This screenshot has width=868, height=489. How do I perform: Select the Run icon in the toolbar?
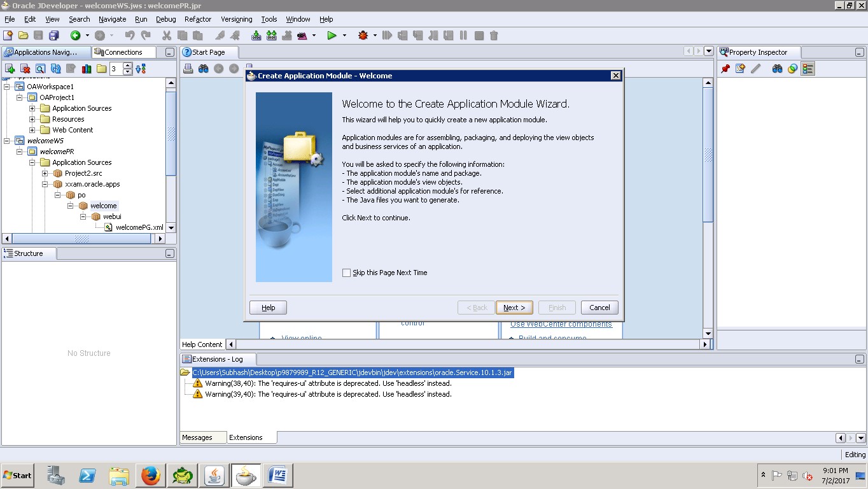tap(332, 35)
